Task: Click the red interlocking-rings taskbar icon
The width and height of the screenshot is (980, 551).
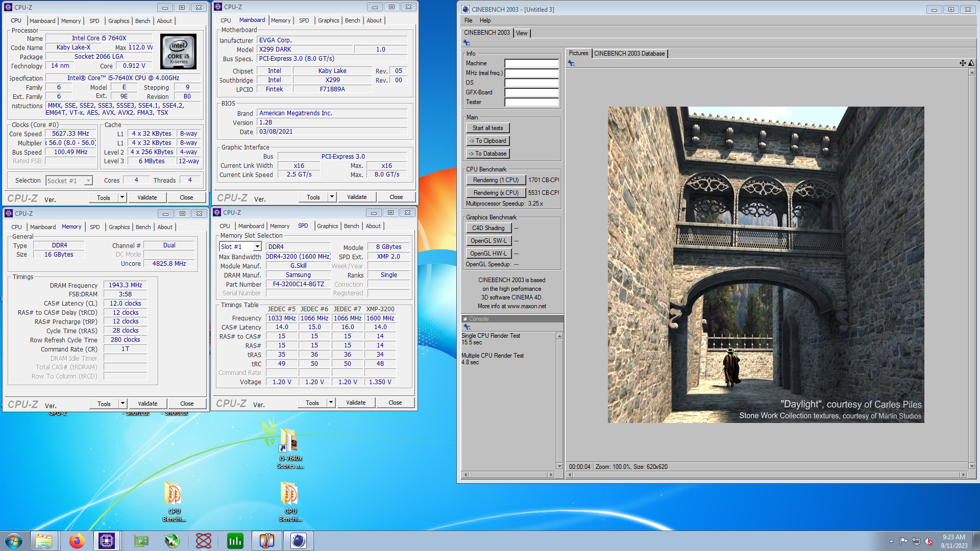Action: (204, 541)
